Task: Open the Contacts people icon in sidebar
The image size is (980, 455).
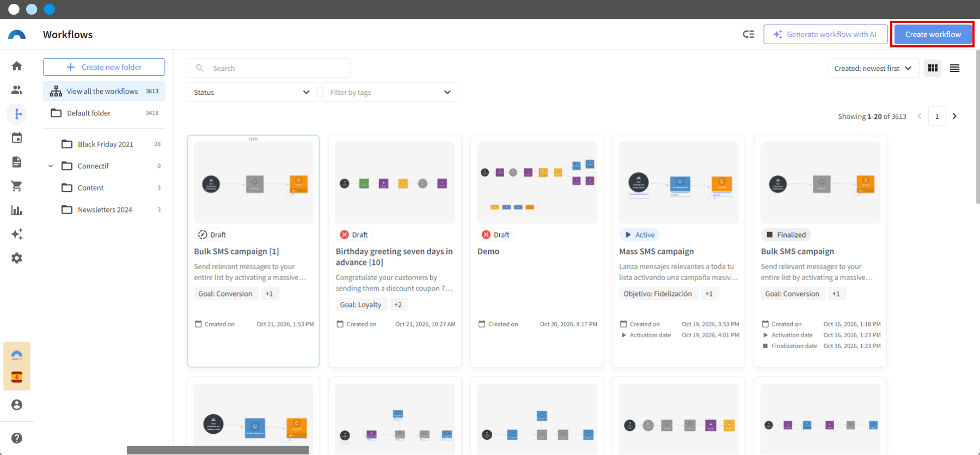Action: [x=17, y=90]
